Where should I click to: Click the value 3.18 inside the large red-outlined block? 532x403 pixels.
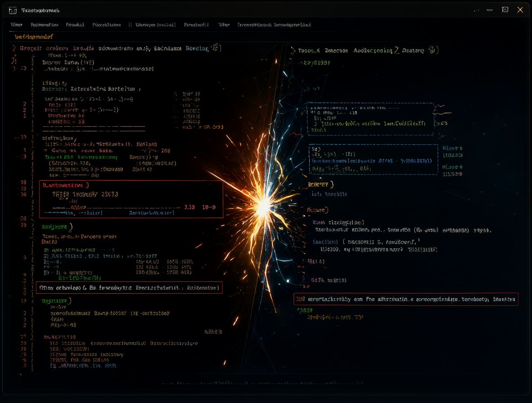coord(189,207)
